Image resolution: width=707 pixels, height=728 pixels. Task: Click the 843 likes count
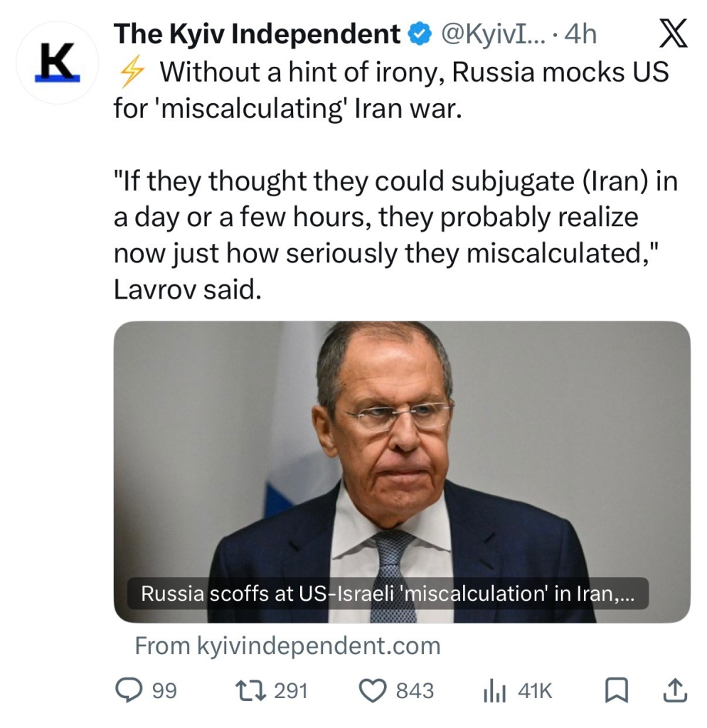coord(415,690)
